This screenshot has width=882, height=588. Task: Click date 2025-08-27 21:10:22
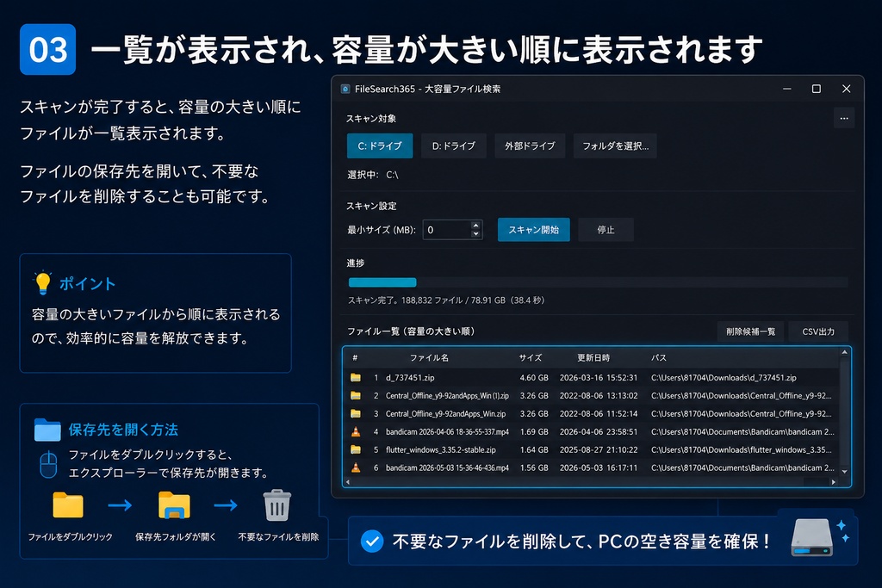599,449
